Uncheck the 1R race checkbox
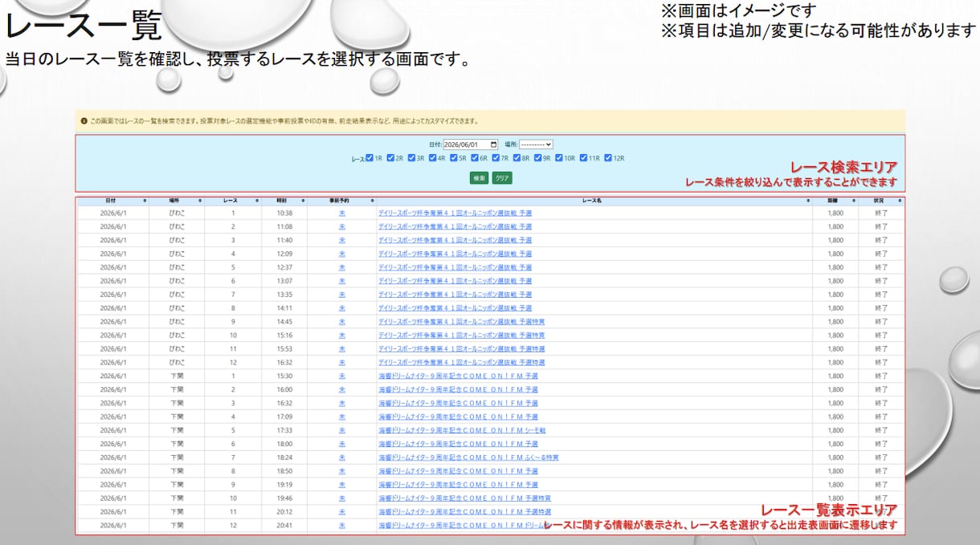The width and height of the screenshot is (980, 545). [x=370, y=158]
